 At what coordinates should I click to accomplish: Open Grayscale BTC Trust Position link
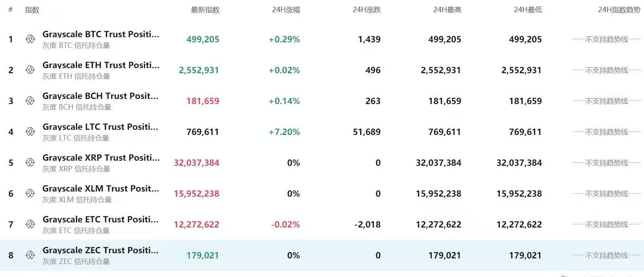point(101,34)
